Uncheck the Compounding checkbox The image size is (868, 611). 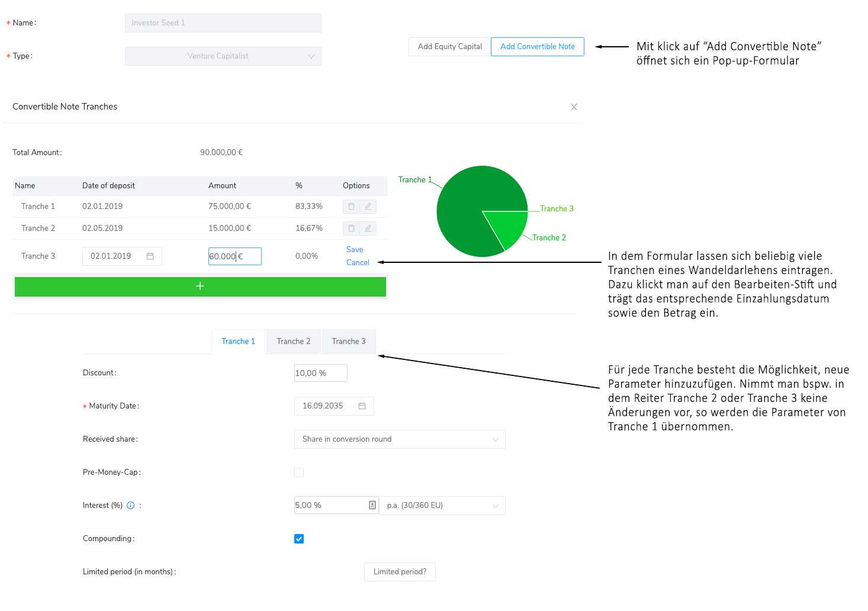pyautogui.click(x=299, y=539)
